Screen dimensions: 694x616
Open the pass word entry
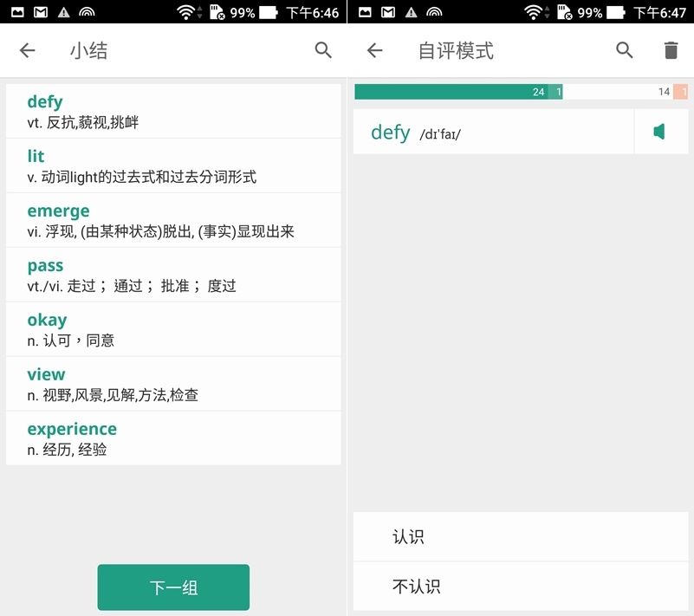click(173, 275)
